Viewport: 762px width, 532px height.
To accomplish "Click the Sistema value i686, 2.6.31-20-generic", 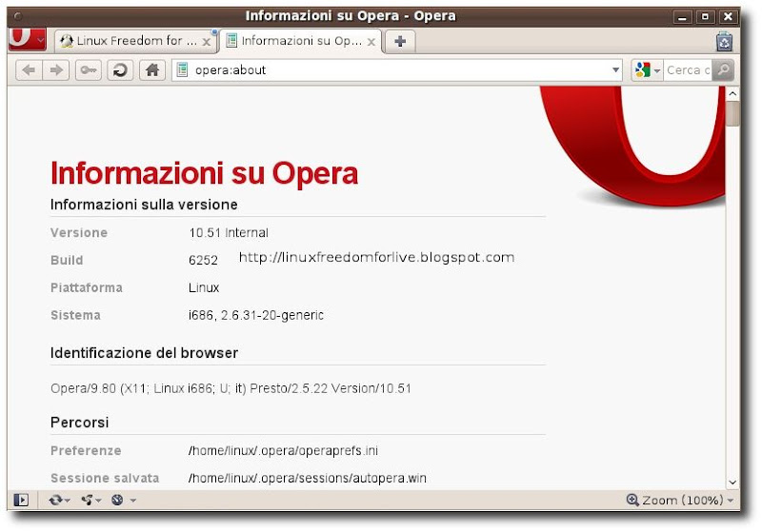I will 256,316.
